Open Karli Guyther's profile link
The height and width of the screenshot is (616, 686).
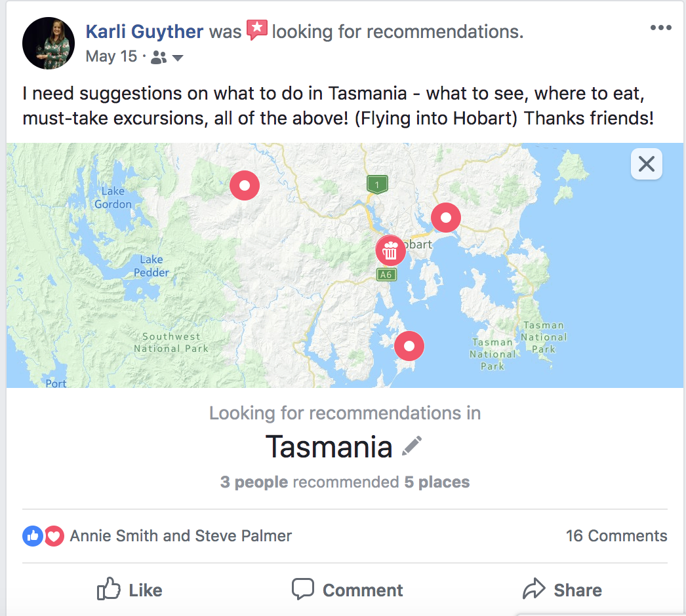(x=144, y=31)
